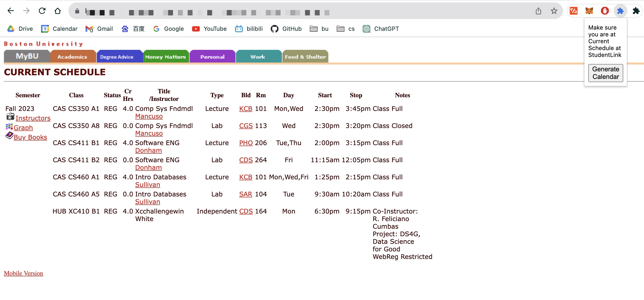The image size is (644, 300).
Task: Click the camera icon beside Instructors
Action: [10, 117]
